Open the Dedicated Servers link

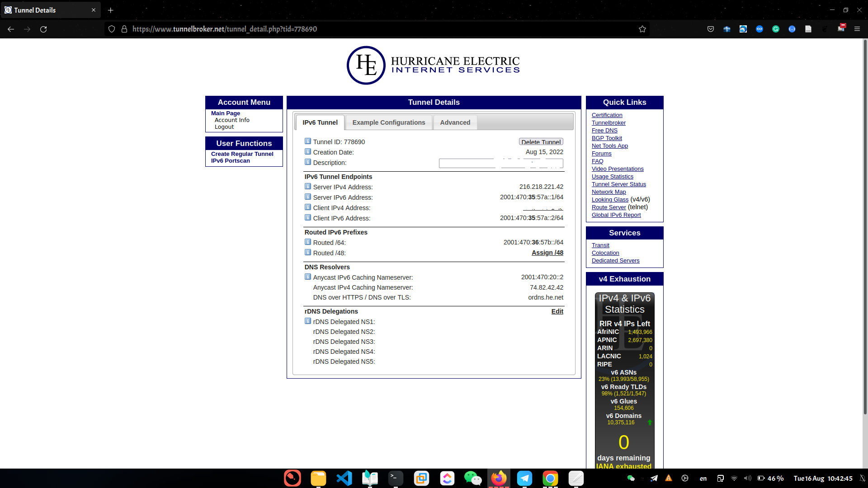coord(615,261)
